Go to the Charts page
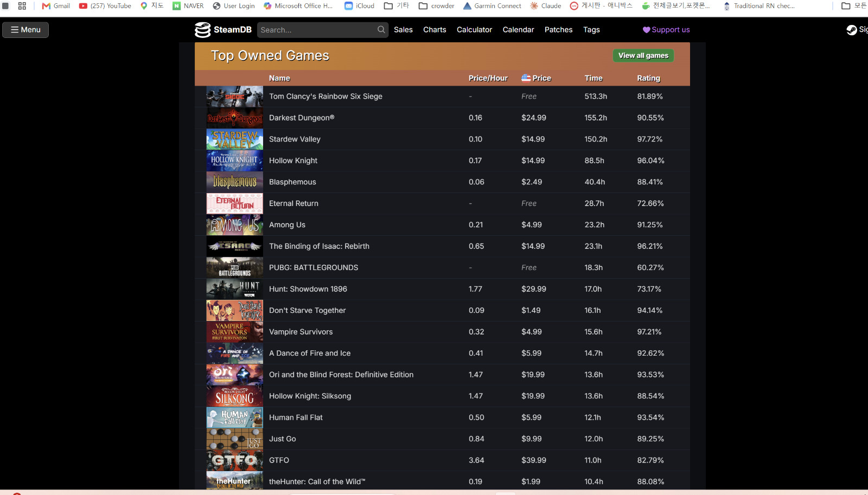This screenshot has height=495, width=868. click(x=435, y=30)
